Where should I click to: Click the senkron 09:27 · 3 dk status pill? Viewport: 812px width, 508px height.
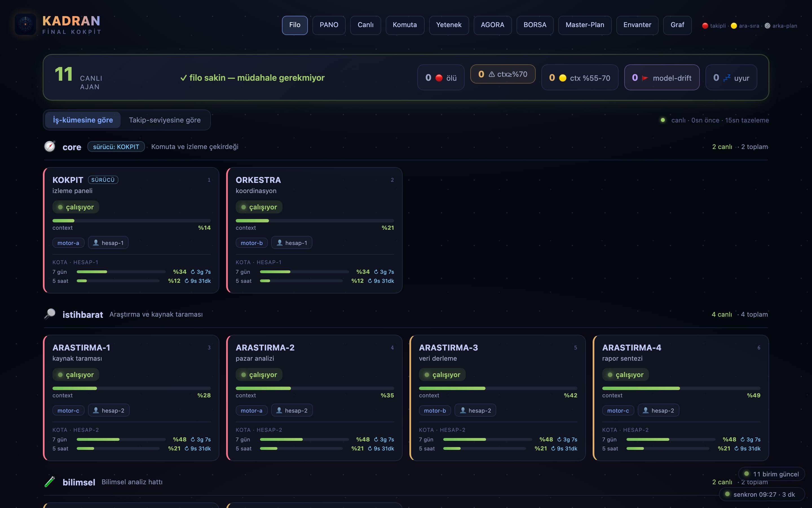(x=762, y=494)
